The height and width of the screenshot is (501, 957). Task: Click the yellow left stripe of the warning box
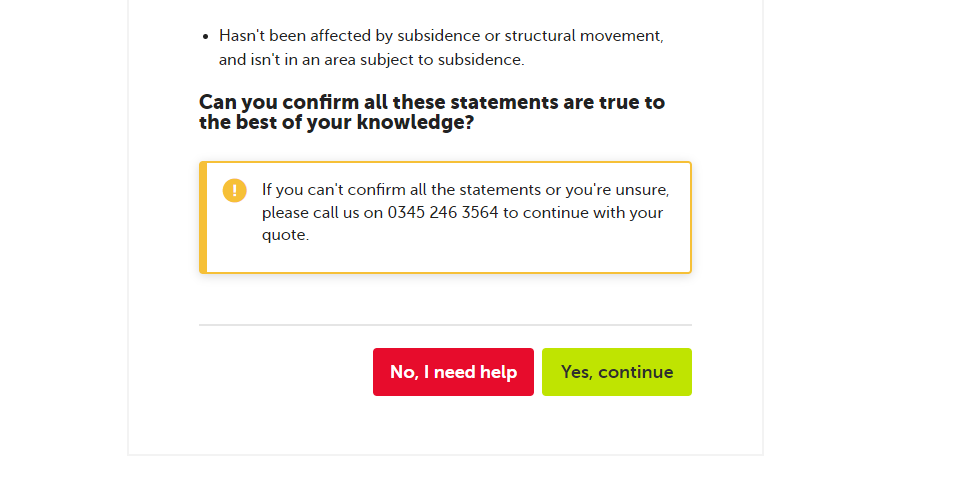[x=203, y=217]
